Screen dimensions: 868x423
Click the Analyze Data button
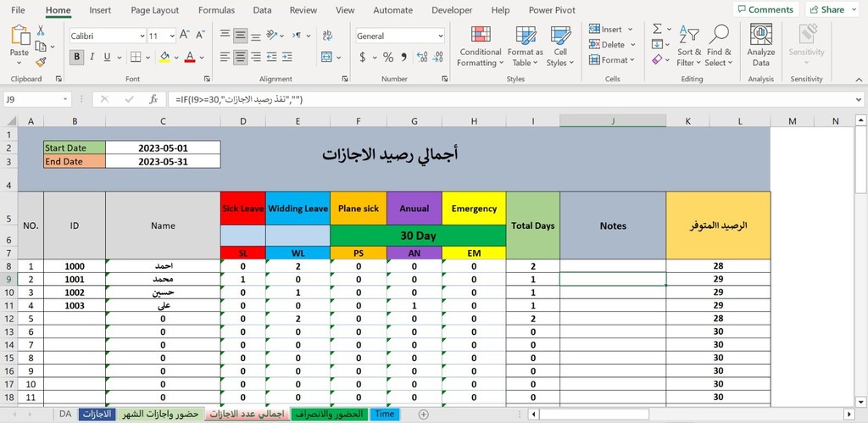pos(760,46)
